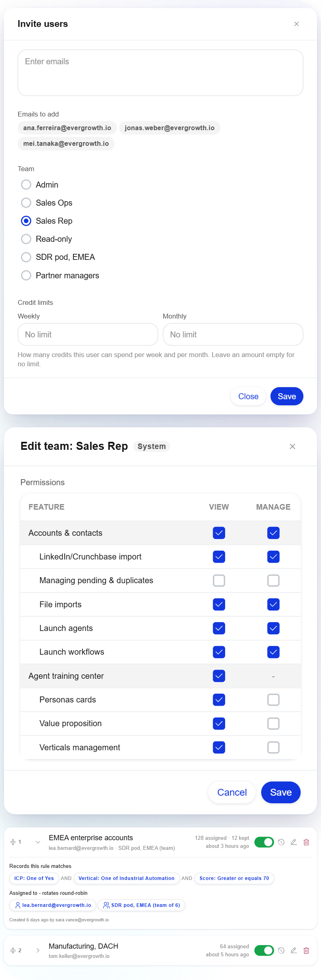321x980 pixels.
Task: Check Manage for Personas cards
Action: [x=273, y=700]
